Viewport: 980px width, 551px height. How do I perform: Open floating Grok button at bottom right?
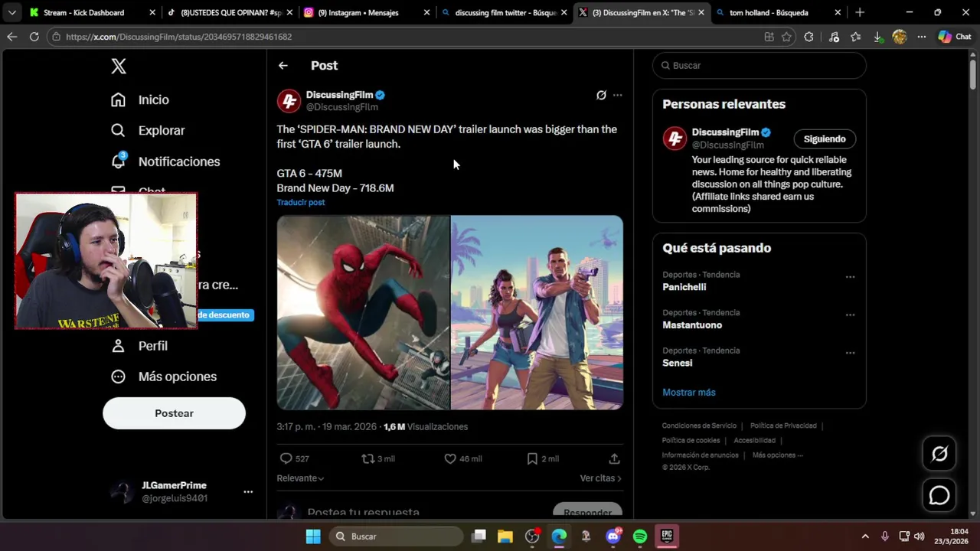939,454
